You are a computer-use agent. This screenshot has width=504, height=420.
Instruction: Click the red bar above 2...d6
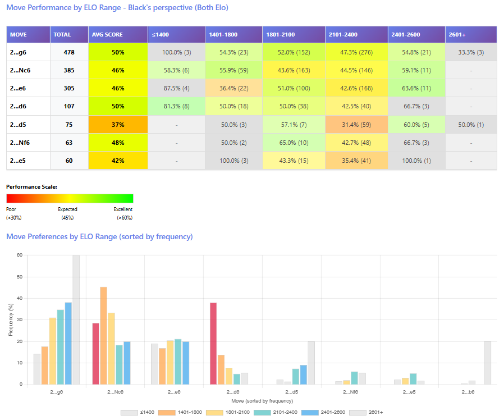pos(213,343)
